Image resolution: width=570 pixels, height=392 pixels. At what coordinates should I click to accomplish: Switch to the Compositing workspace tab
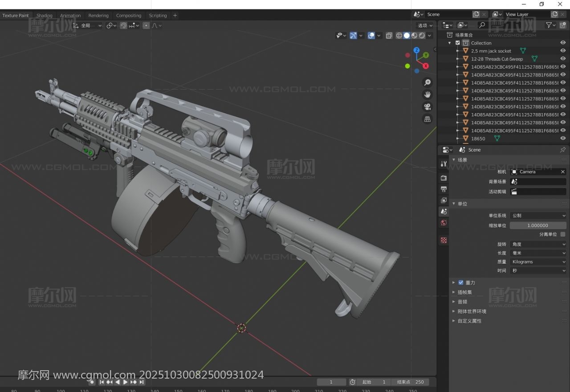128,16
